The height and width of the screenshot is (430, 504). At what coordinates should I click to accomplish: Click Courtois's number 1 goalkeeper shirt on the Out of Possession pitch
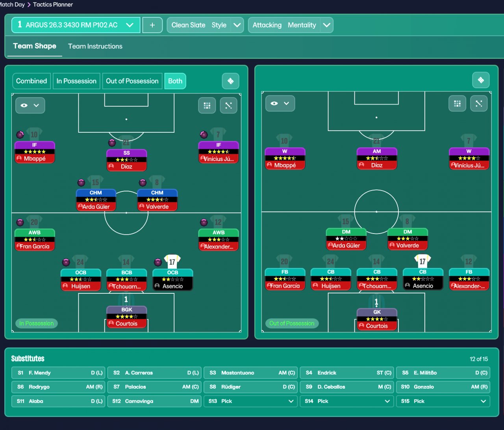coord(376,302)
